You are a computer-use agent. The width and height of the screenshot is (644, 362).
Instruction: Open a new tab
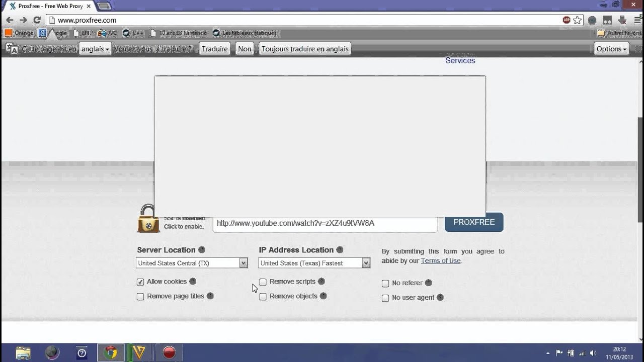104,6
